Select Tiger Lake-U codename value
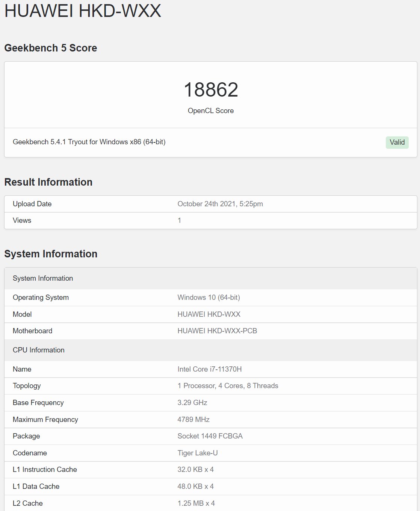Image resolution: width=420 pixels, height=511 pixels. point(198,453)
